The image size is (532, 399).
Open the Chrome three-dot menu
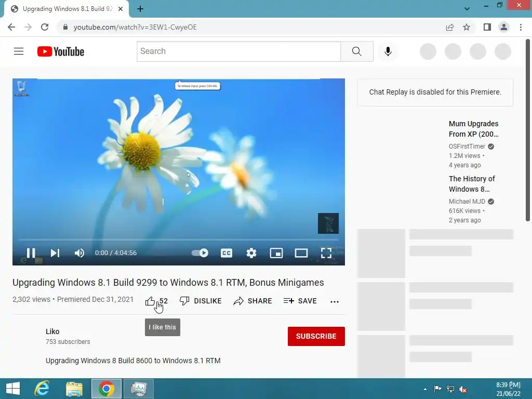point(521,27)
